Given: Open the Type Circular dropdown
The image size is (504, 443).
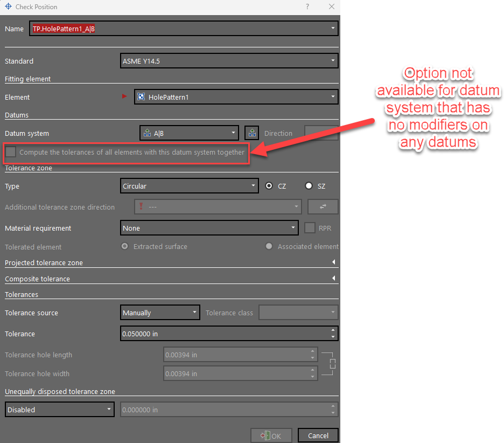Looking at the screenshot, I should point(190,186).
